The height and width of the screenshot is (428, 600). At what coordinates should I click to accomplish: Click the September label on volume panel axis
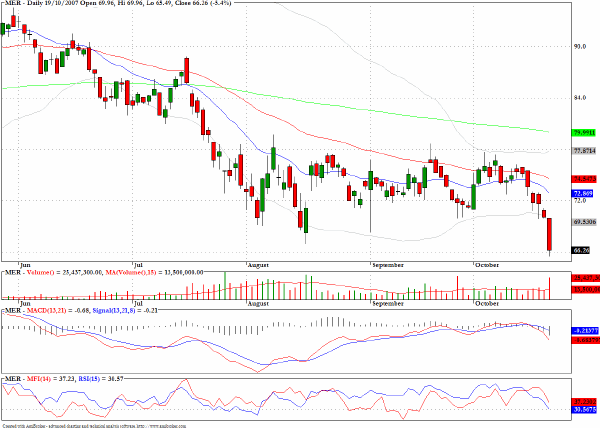pos(388,303)
